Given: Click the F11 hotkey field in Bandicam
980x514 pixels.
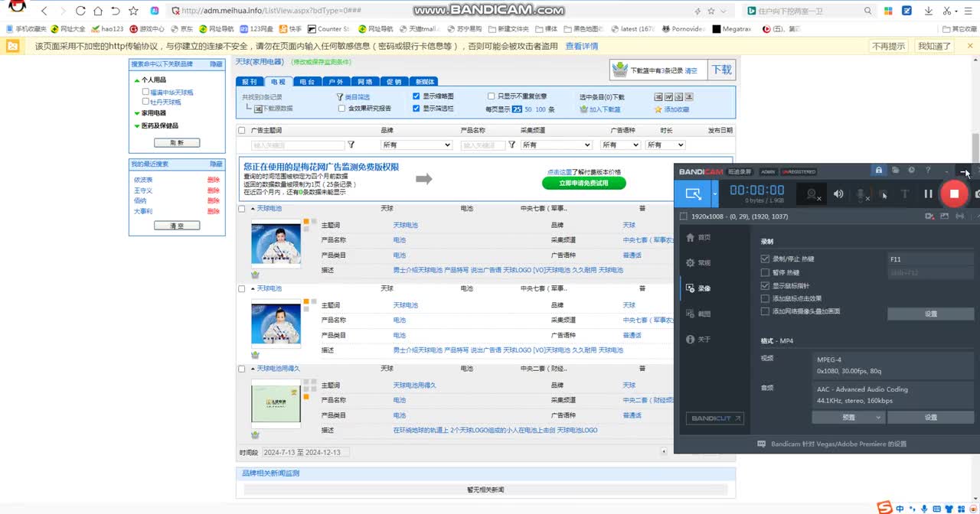Looking at the screenshot, I should pyautogui.click(x=930, y=259).
